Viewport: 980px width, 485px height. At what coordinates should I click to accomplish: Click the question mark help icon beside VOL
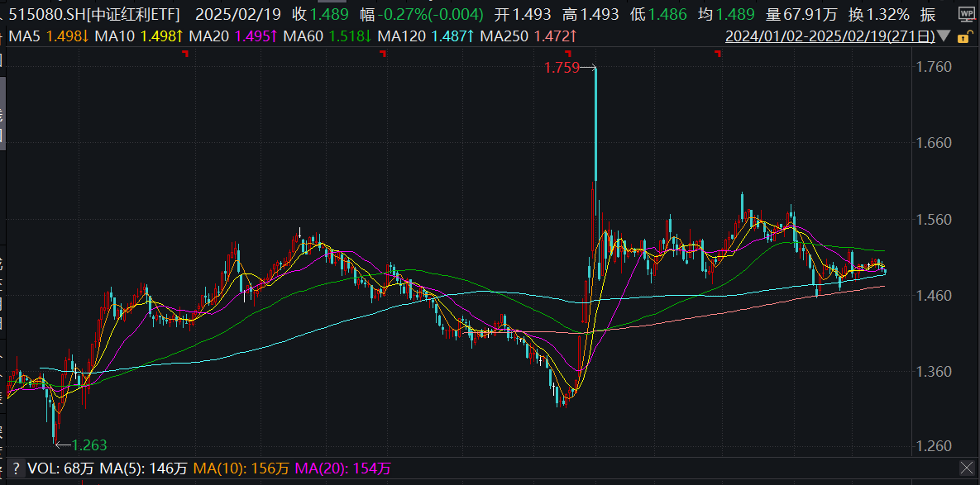(x=16, y=468)
